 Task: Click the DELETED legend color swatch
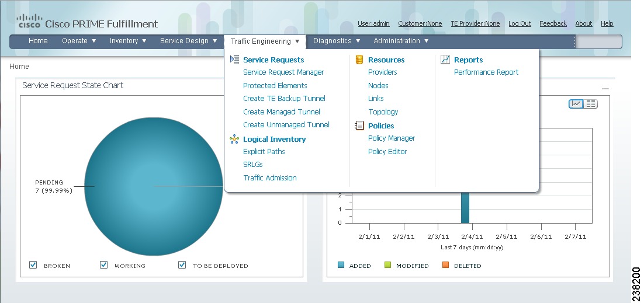(x=446, y=265)
